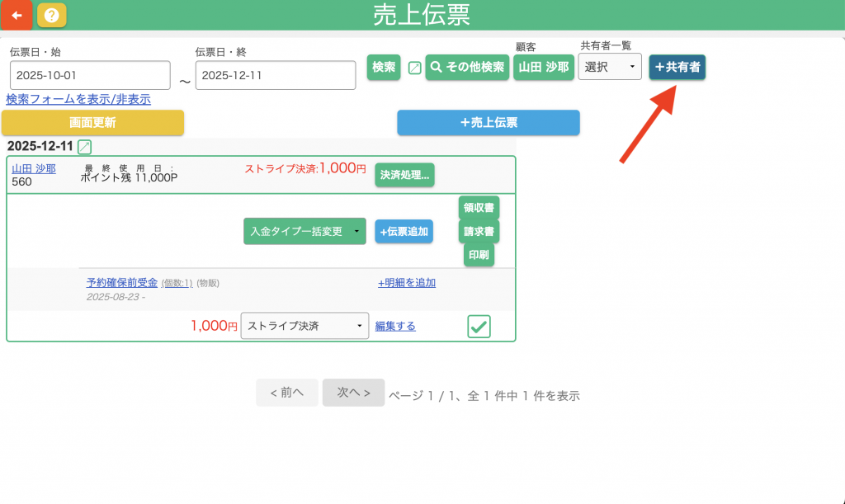Create new slip with +売上伝票 button
This screenshot has width=845, height=504.
pyautogui.click(x=488, y=123)
